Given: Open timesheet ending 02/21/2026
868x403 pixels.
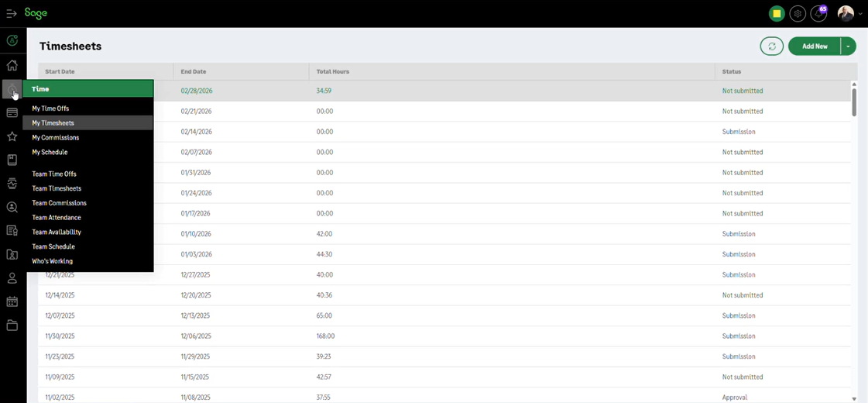Looking at the screenshot, I should tap(196, 112).
